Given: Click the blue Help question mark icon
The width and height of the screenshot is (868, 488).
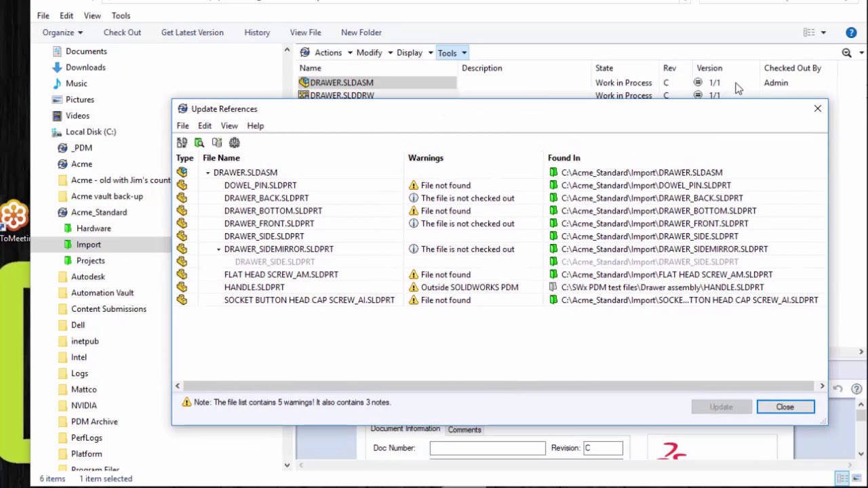Looking at the screenshot, I should click(851, 33).
